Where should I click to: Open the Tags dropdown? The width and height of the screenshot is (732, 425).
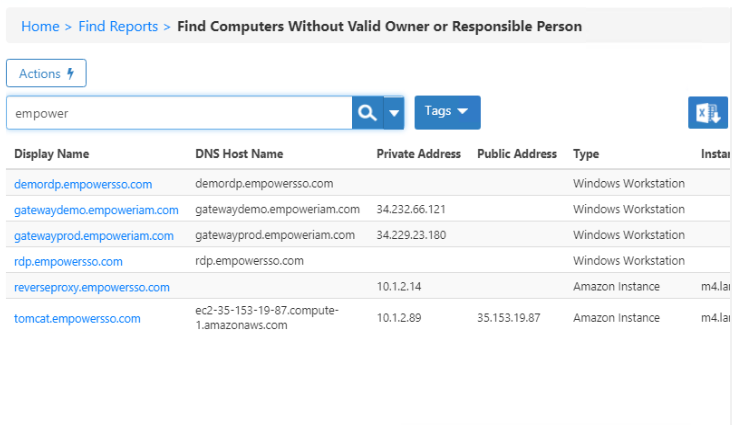tap(447, 112)
